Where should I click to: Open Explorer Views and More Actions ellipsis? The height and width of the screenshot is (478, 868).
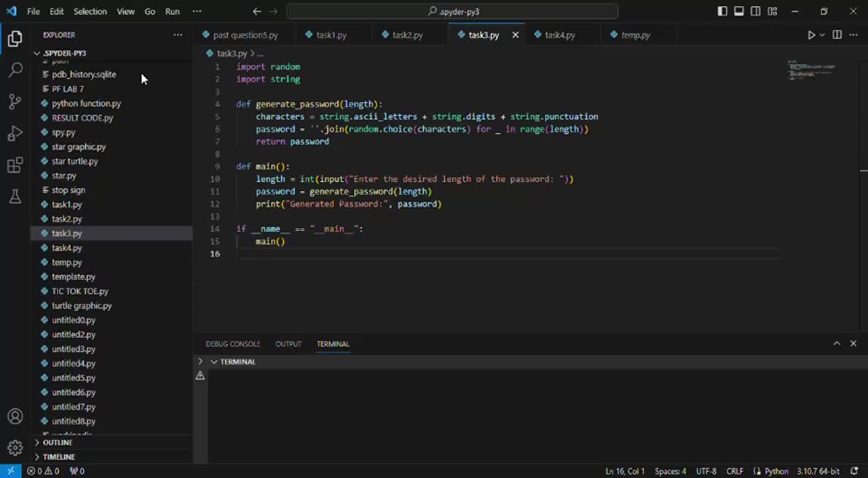point(177,35)
